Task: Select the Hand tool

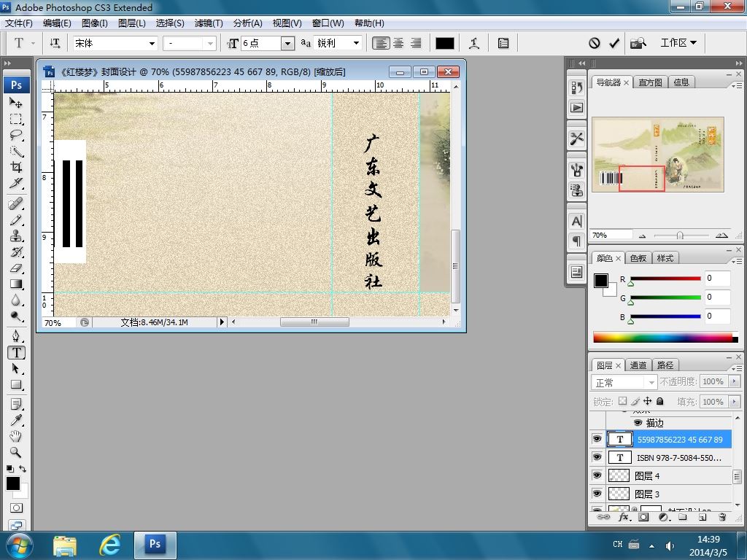Action: pyautogui.click(x=16, y=436)
